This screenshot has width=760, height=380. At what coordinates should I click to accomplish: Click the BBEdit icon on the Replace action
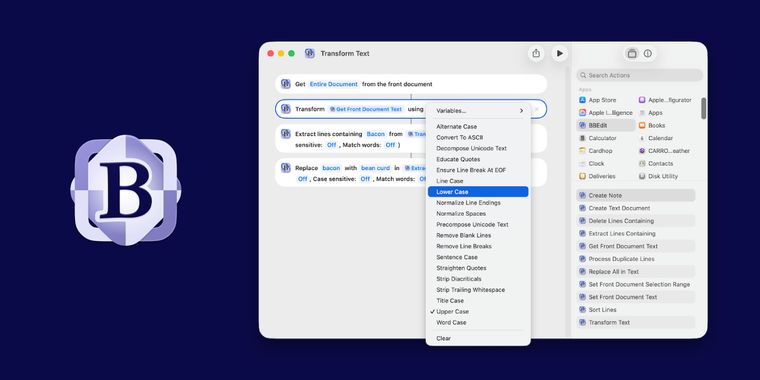(285, 168)
